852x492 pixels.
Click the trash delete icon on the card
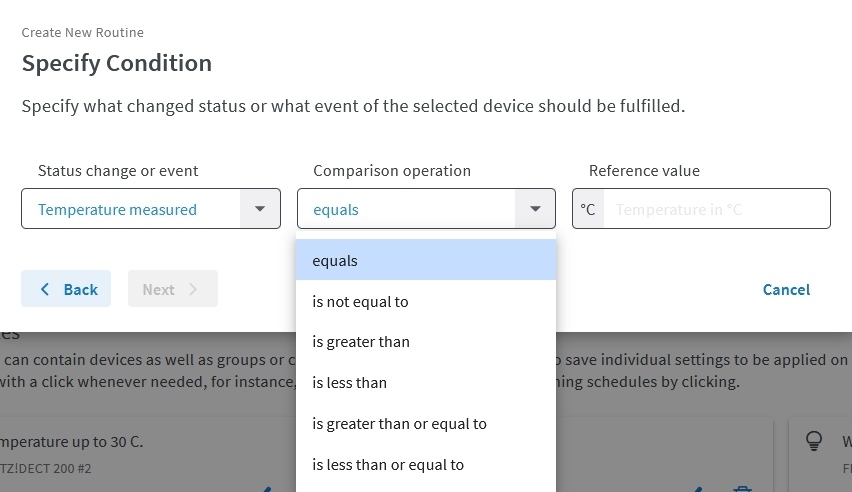click(x=742, y=489)
